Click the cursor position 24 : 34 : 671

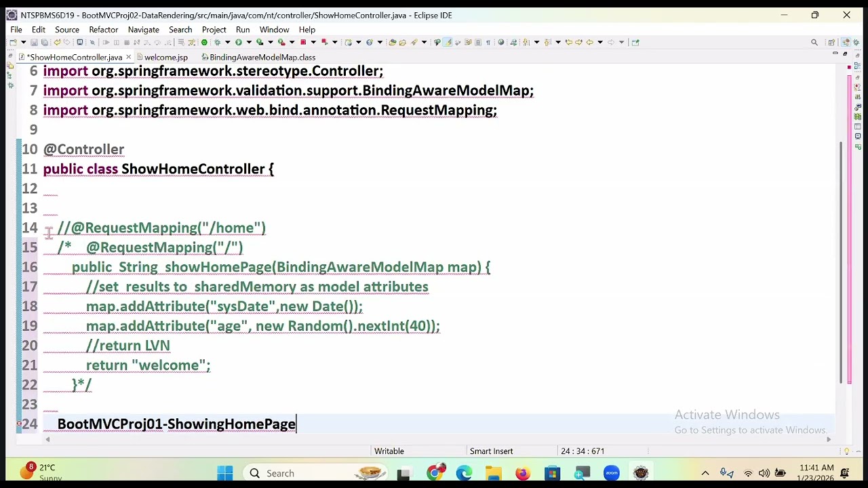[x=583, y=451]
